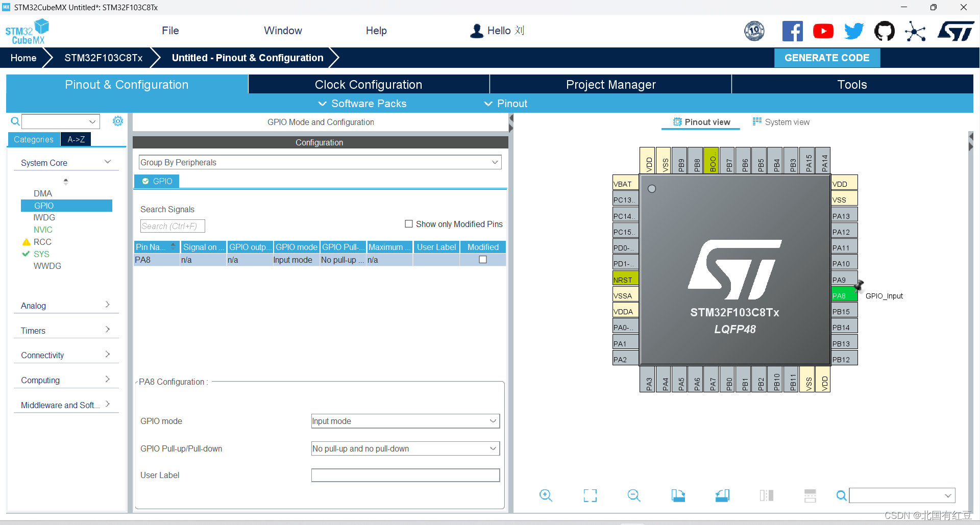The width and height of the screenshot is (980, 525).
Task: Rotate chip view counterclockwise icon
Action: (722, 495)
